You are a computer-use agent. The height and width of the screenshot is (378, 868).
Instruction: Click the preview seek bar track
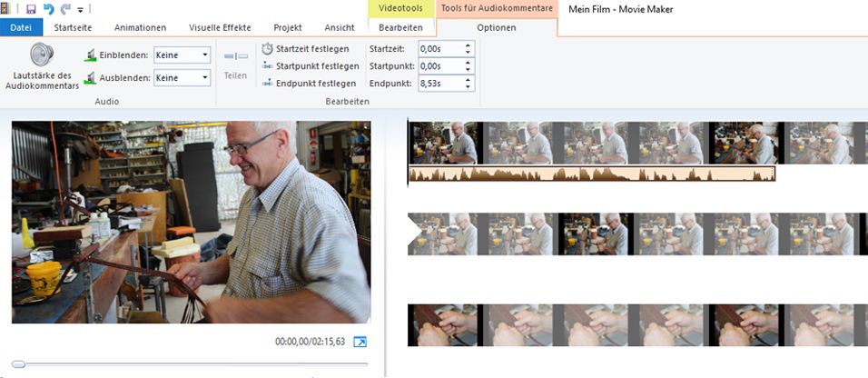(191, 364)
